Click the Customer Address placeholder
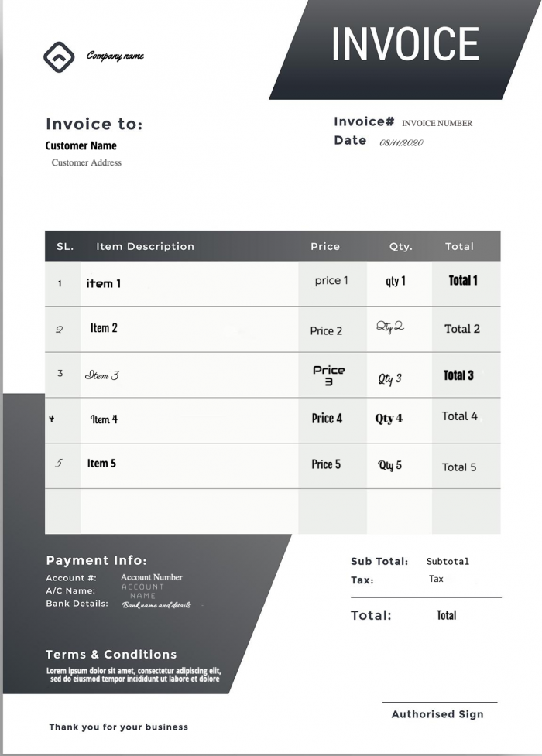The height and width of the screenshot is (756, 542). coord(87,162)
